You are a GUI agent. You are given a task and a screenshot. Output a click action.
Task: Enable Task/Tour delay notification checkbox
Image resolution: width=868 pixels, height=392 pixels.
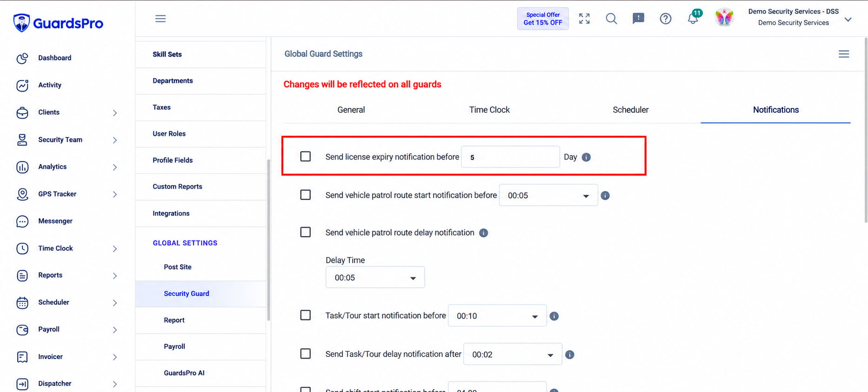tap(306, 354)
